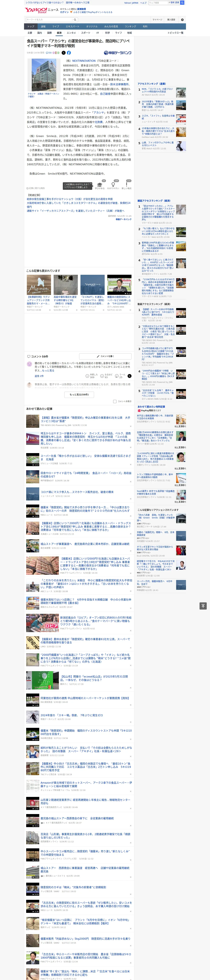This screenshot has width=210, height=980.
Task: Select the エンタメ category tab
Action: [x=71, y=33]
